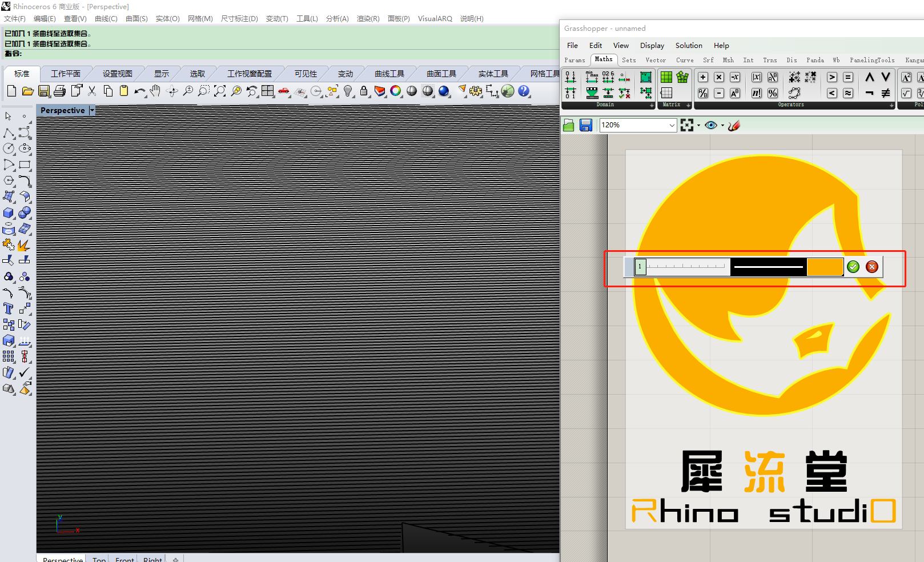Click the Grasshopper sketch pen icon
Screen dimensions: 924x562
(x=734, y=125)
